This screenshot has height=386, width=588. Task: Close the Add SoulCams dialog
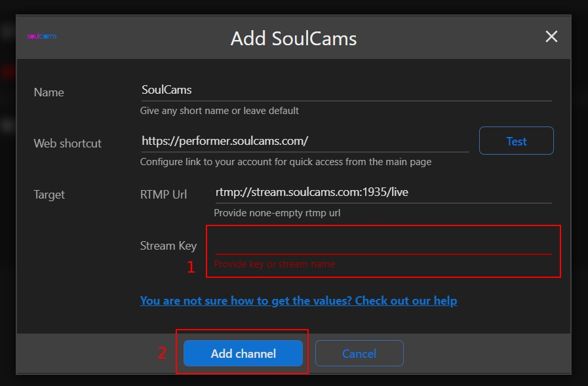tap(551, 37)
